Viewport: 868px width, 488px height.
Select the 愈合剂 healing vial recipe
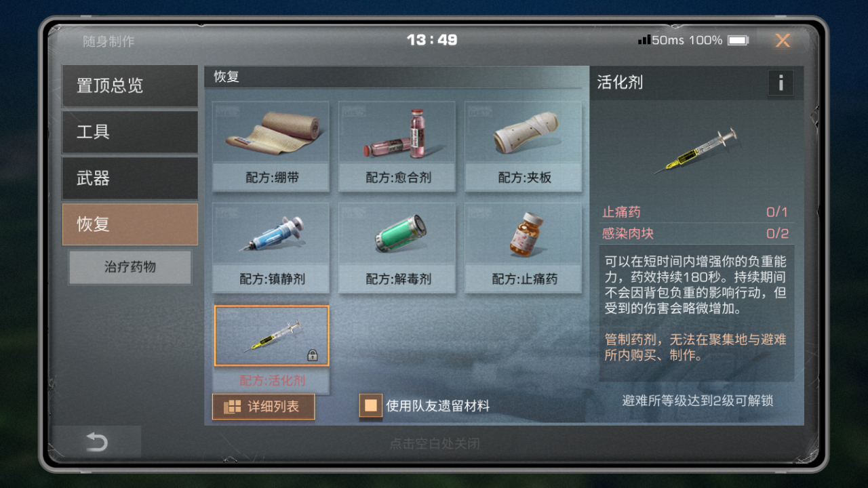[x=397, y=146]
